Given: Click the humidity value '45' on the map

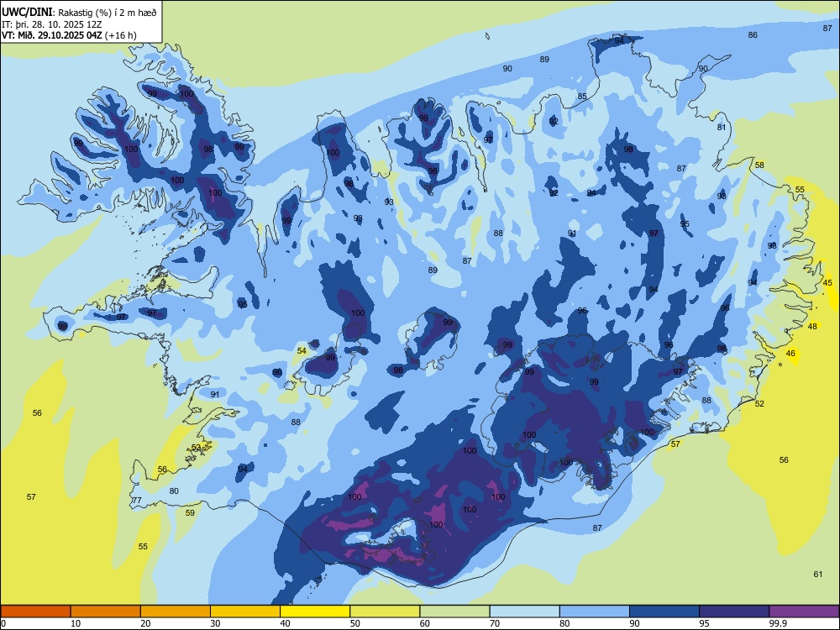Looking at the screenshot, I should pyautogui.click(x=827, y=282).
